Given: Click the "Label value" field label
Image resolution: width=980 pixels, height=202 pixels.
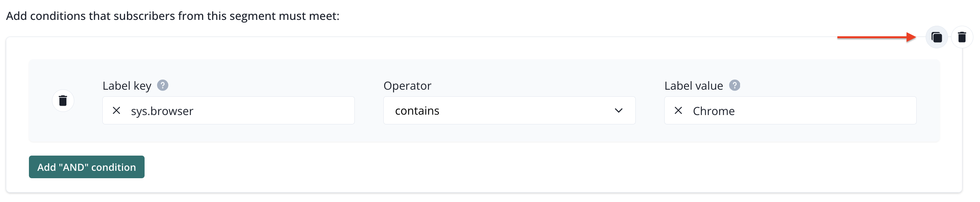Looking at the screenshot, I should (694, 86).
